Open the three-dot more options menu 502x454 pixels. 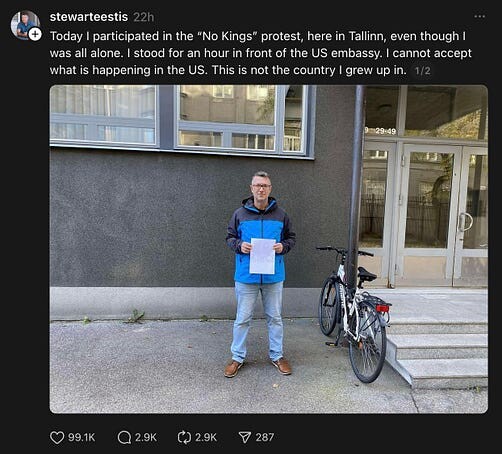[479, 16]
